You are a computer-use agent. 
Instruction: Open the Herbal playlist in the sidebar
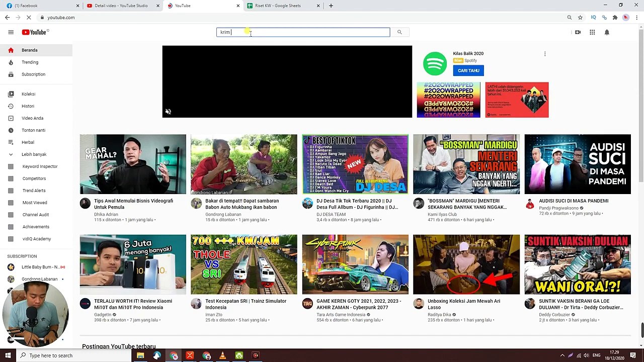point(36,142)
